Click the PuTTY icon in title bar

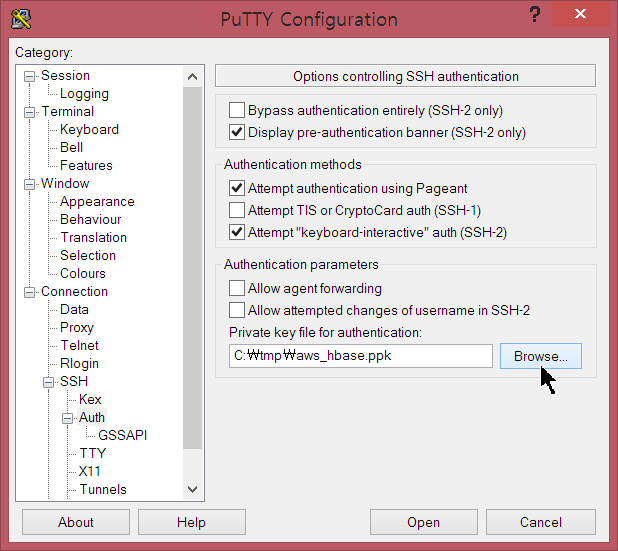[21, 19]
